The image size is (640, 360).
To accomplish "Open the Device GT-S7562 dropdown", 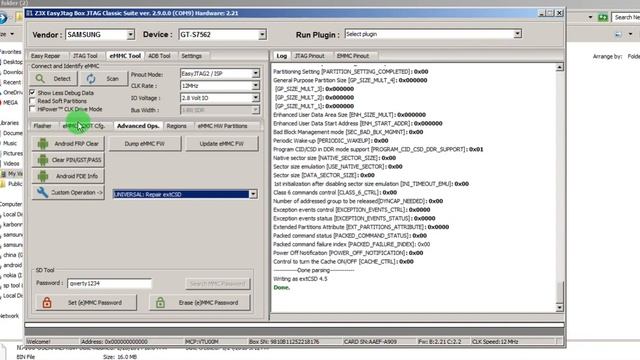I will [262, 35].
